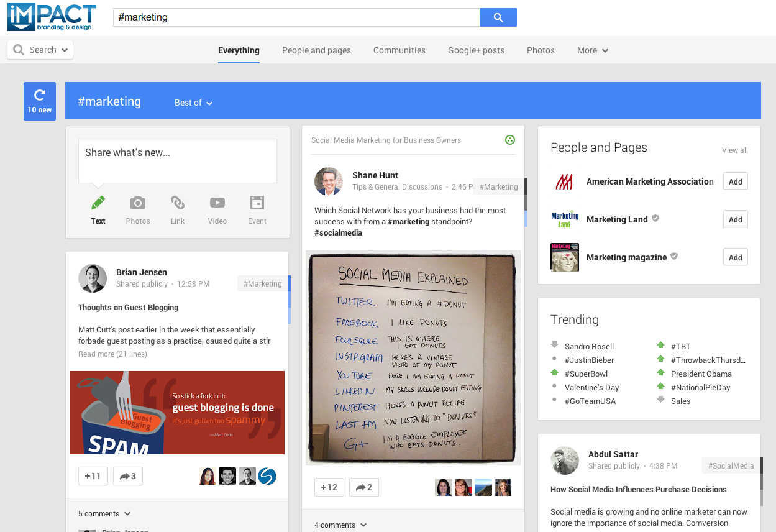Image resolution: width=776 pixels, height=532 pixels.
Task: Click American Marketing Association logo
Action: (565, 181)
